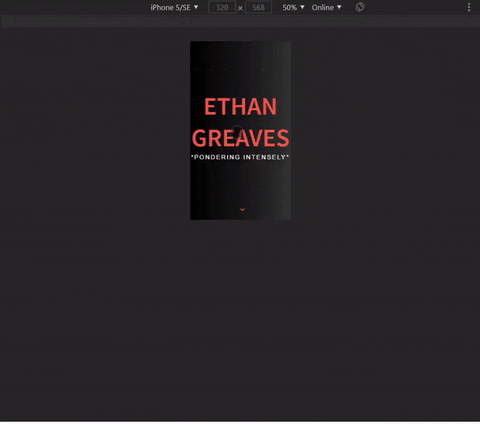Open the three-dot more options menu
The height and width of the screenshot is (424, 480).
coord(469,7)
